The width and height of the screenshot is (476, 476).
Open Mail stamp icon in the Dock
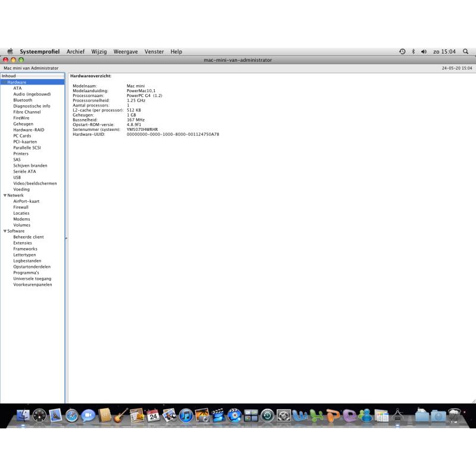55,415
